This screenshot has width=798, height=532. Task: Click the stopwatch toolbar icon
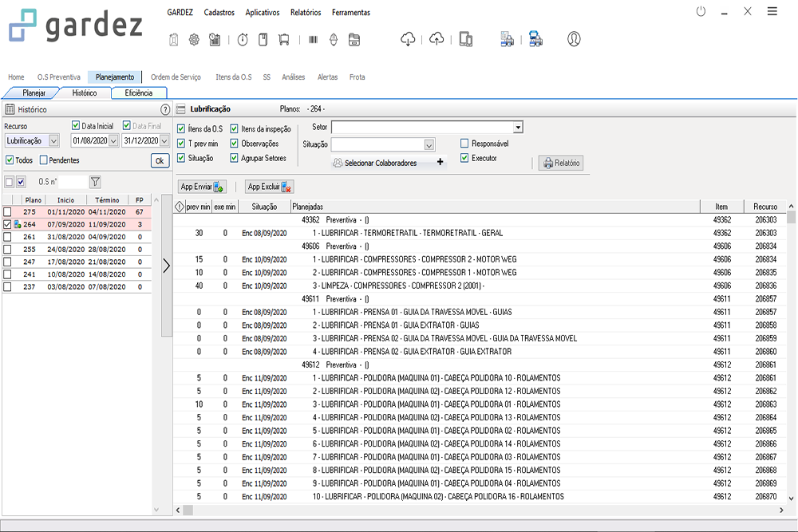pyautogui.click(x=243, y=39)
